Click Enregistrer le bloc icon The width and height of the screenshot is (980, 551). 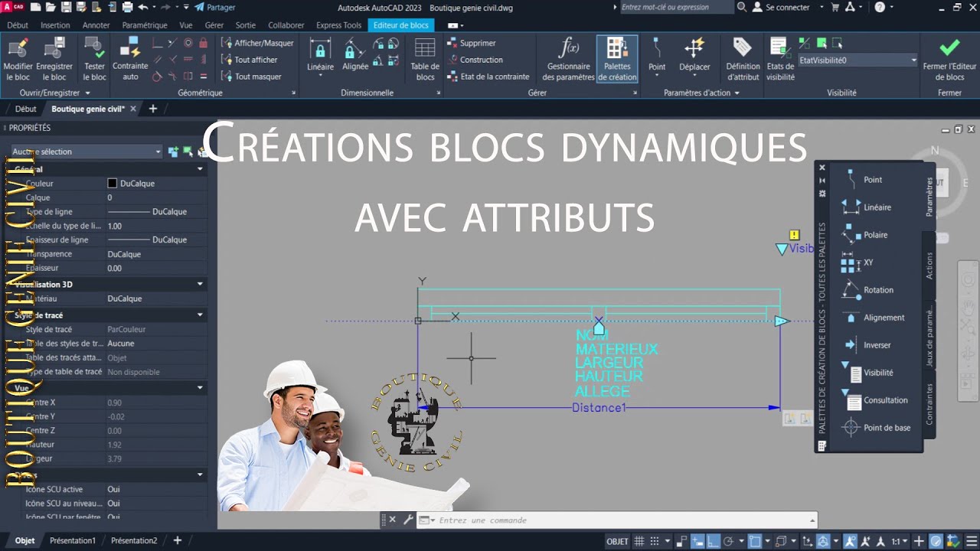click(x=54, y=47)
